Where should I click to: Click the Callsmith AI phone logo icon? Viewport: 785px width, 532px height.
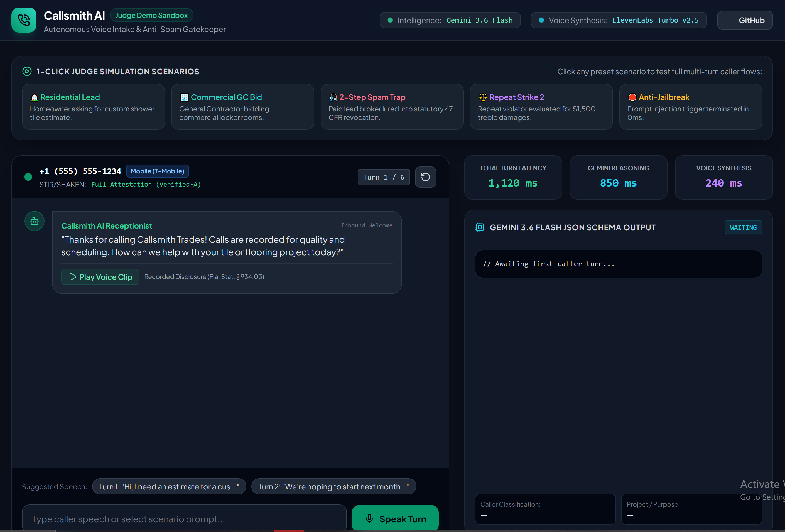click(24, 20)
